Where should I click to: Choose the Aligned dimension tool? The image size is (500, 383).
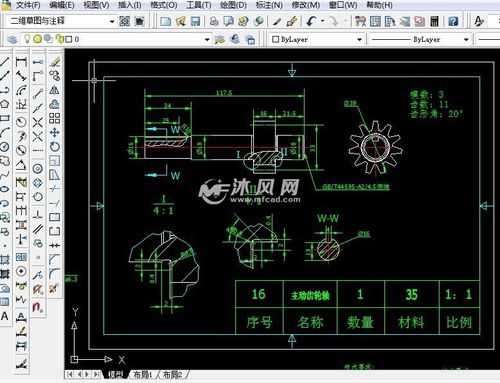tap(21, 76)
